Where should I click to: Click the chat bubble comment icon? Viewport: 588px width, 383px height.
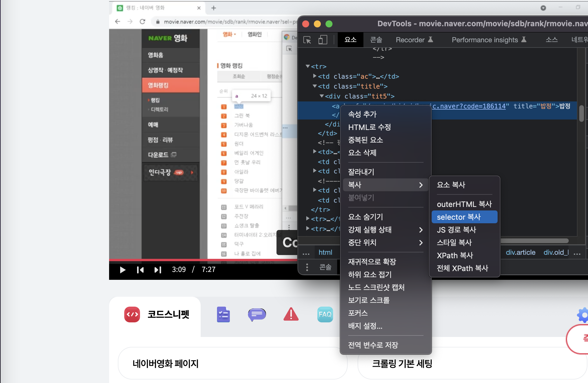257,315
